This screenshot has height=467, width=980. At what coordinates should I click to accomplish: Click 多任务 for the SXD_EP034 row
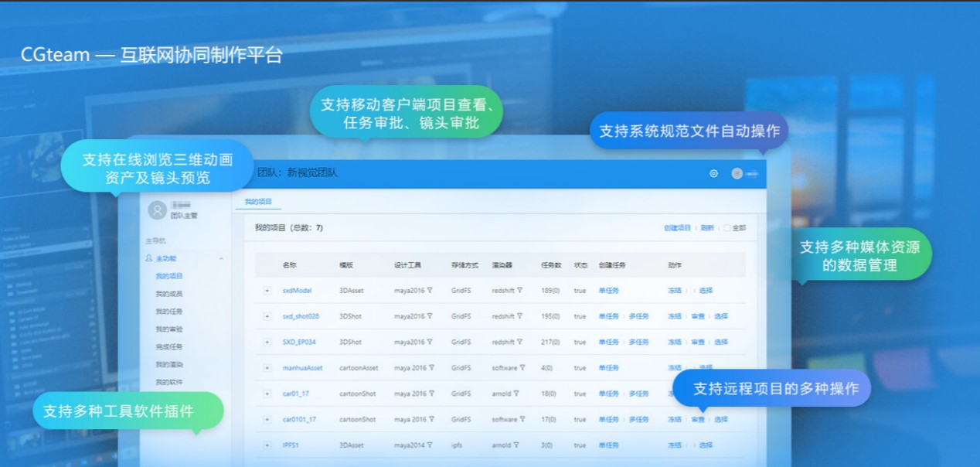click(638, 342)
